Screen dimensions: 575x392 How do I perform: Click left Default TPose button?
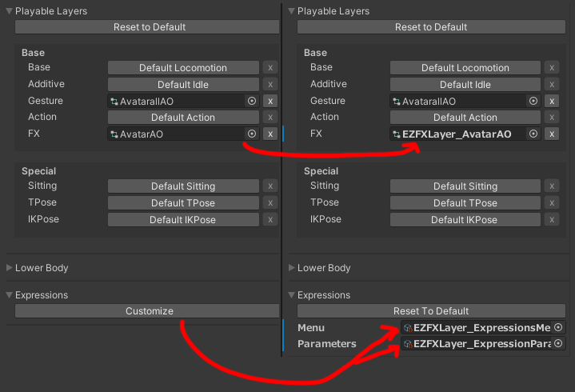point(183,202)
